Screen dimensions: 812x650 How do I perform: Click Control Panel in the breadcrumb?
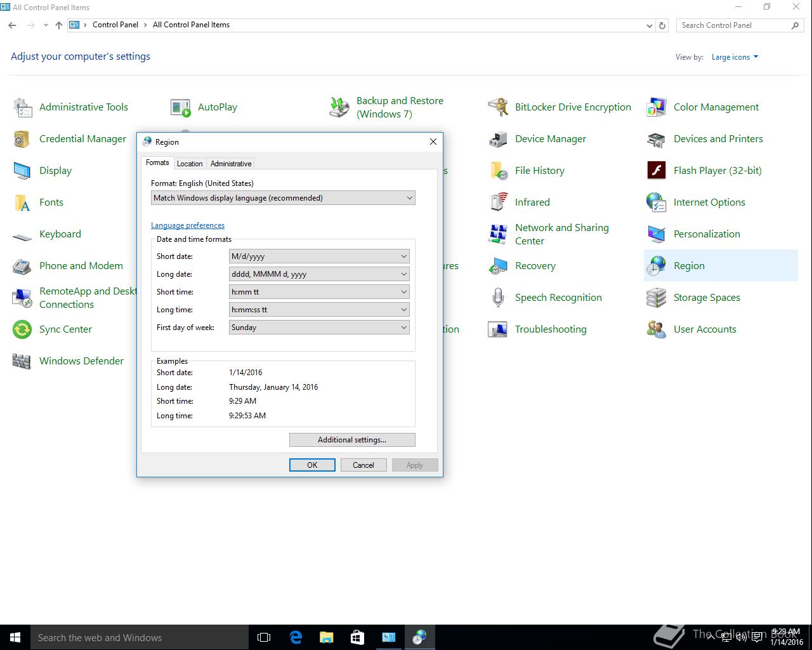pos(115,25)
